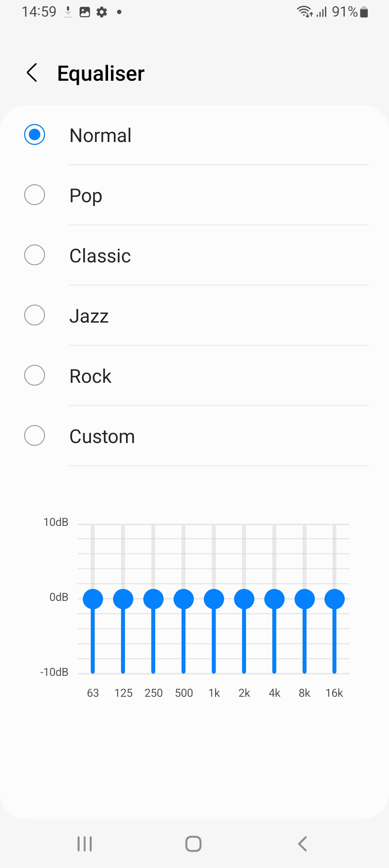Tap the 500 Hz slider handle
This screenshot has width=389, height=868.
click(x=184, y=599)
